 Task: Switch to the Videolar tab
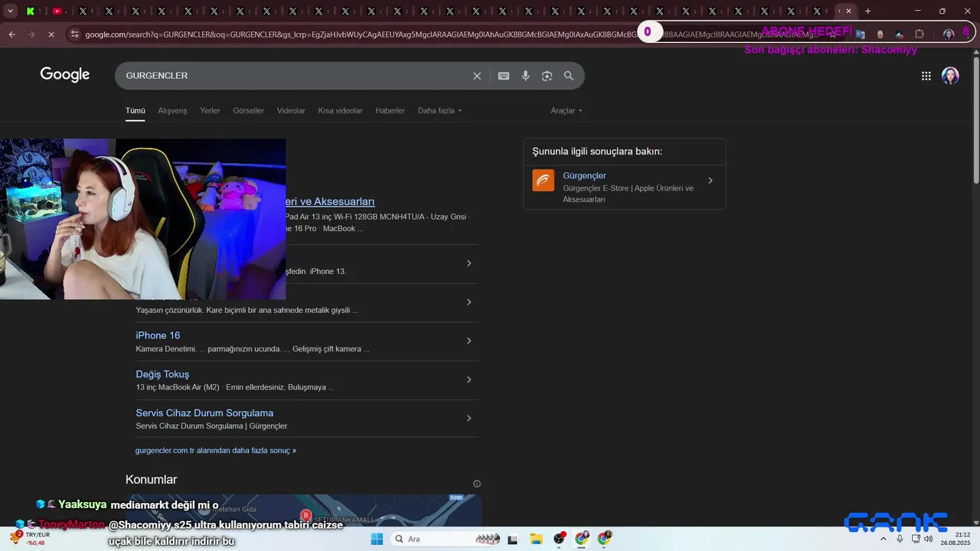tap(291, 111)
